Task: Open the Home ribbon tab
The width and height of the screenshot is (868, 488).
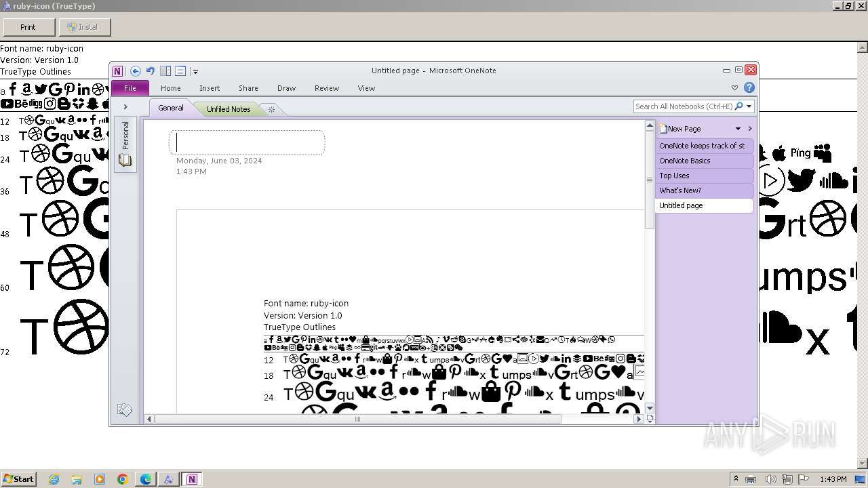Action: coord(171,88)
